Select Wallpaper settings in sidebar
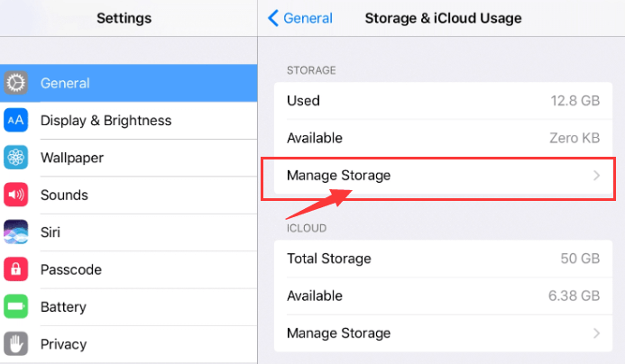This screenshot has height=364, width=625. click(72, 158)
